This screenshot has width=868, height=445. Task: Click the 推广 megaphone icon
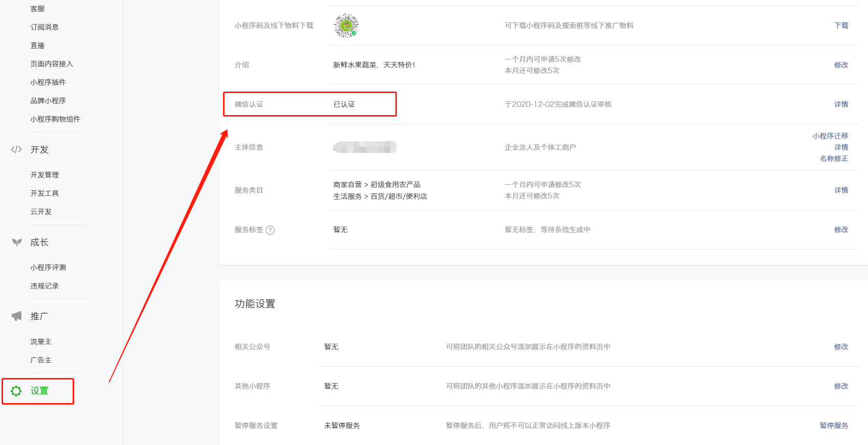(x=17, y=316)
